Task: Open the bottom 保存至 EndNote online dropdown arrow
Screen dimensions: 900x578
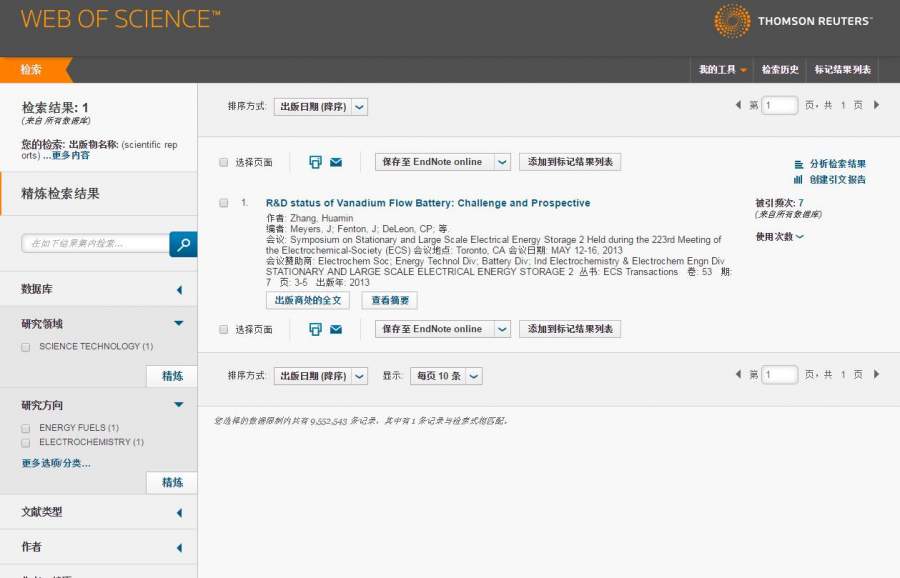Action: tap(502, 329)
